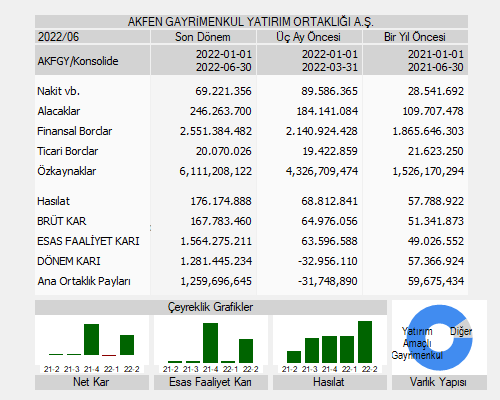Click the Son Dönem column header

click(203, 37)
